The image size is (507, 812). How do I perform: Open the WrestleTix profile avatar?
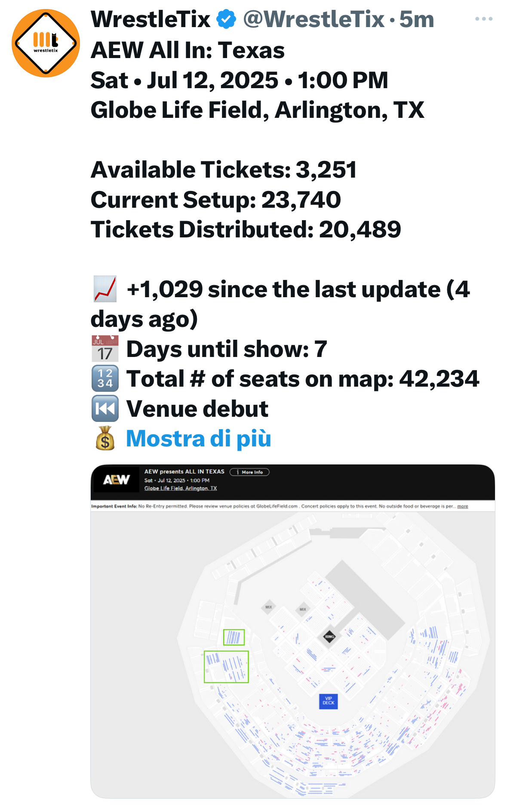pyautogui.click(x=46, y=43)
